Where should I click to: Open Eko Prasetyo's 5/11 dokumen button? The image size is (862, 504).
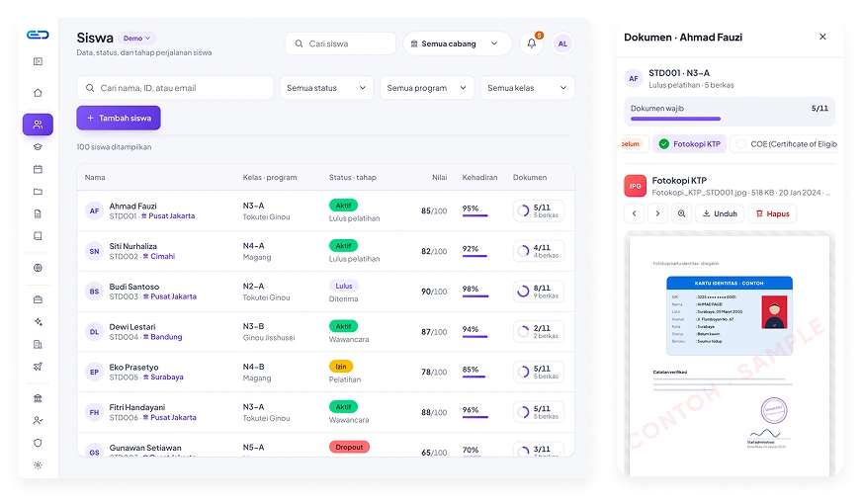pyautogui.click(x=539, y=373)
